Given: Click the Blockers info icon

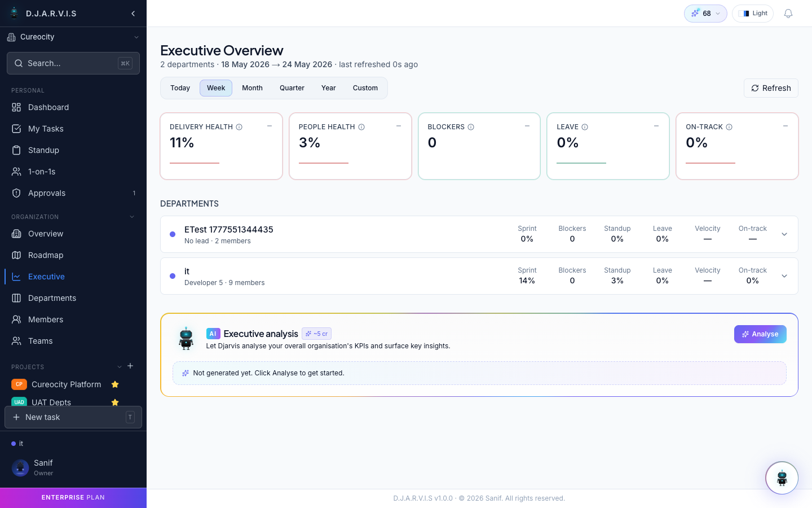Looking at the screenshot, I should point(471,127).
